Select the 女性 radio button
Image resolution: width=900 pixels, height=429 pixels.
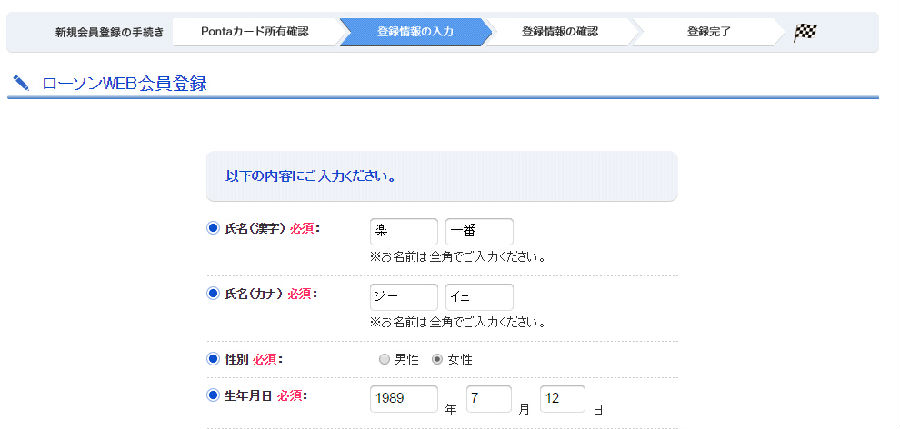[x=437, y=359]
